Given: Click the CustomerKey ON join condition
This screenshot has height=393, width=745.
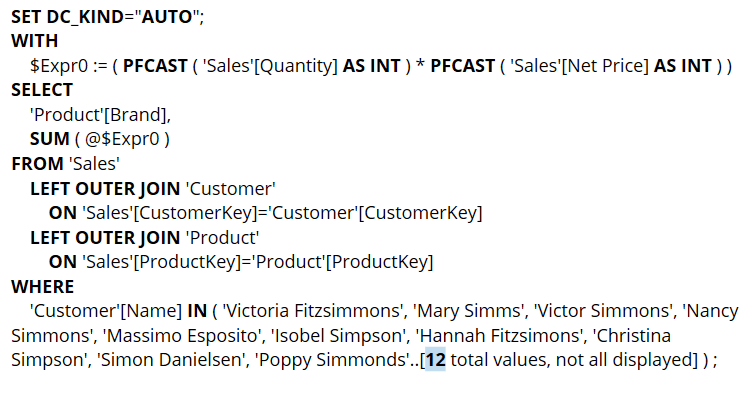Looking at the screenshot, I should point(266,213).
